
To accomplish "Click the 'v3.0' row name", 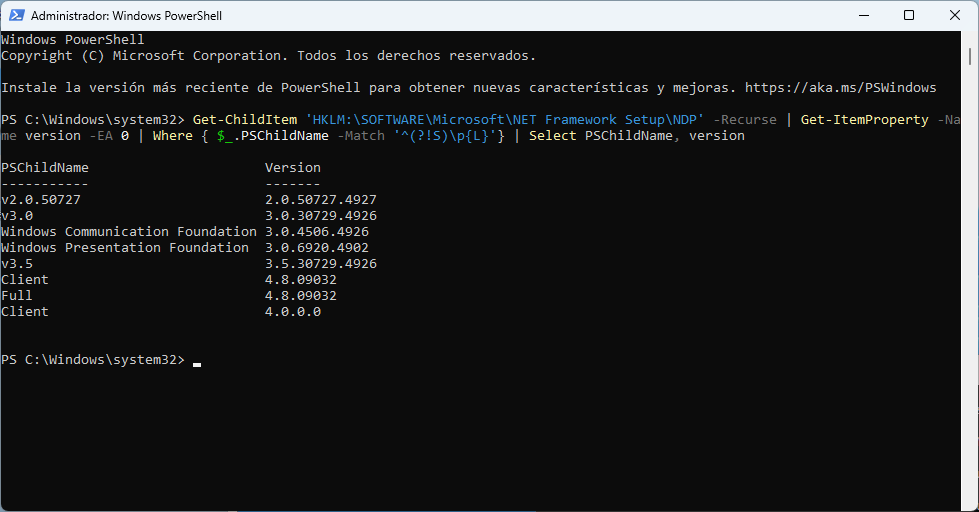I will click(x=17, y=216).
